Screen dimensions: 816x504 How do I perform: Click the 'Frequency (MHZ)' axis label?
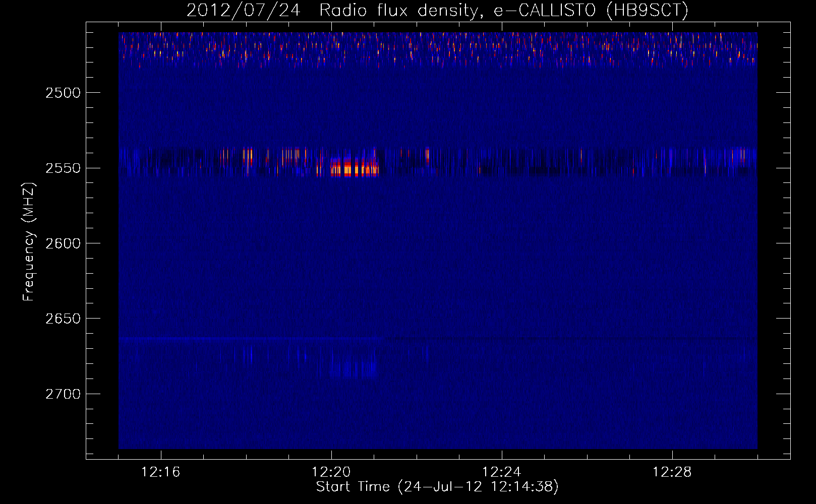pos(29,242)
